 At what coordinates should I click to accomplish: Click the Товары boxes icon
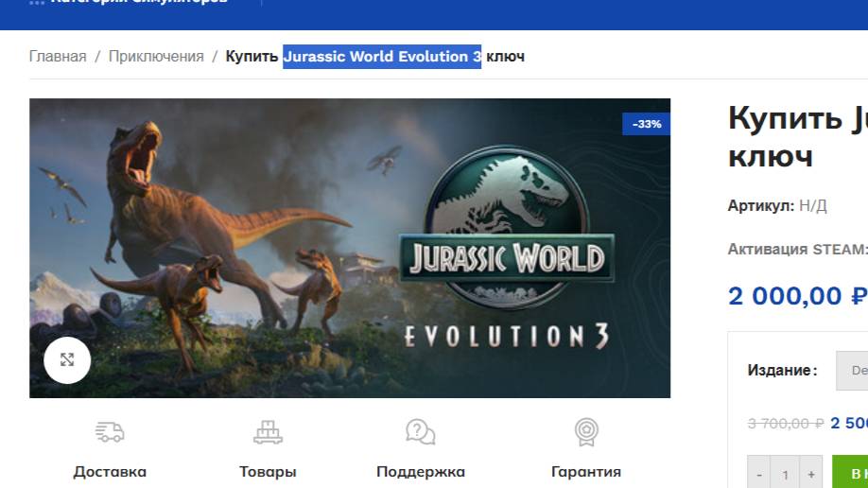[x=268, y=432]
